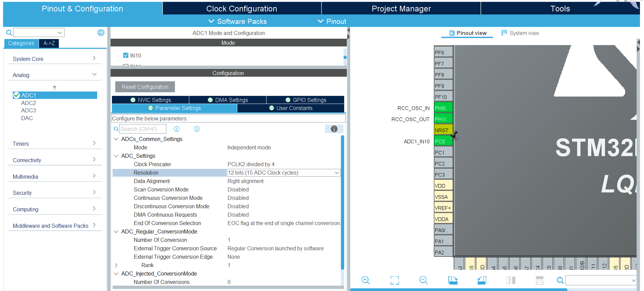
Task: Fit chip to view with best-fit icon
Action: click(x=395, y=280)
